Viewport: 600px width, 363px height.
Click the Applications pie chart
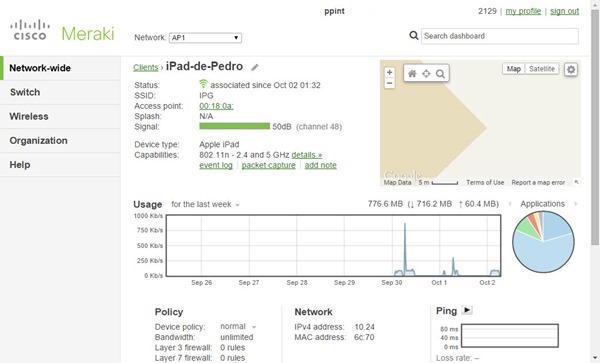543,242
